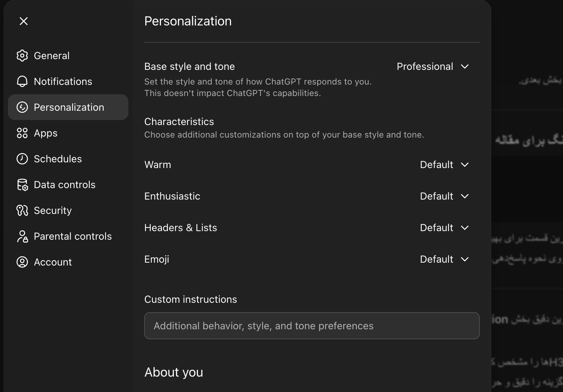Viewport: 563px width, 392px height.
Task: Open Parental controls section
Action: coord(68,236)
